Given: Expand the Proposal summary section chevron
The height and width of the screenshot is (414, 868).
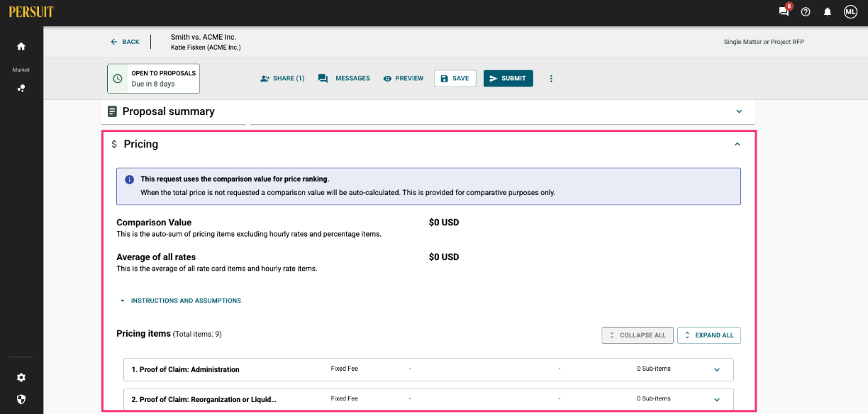Looking at the screenshot, I should click(739, 111).
